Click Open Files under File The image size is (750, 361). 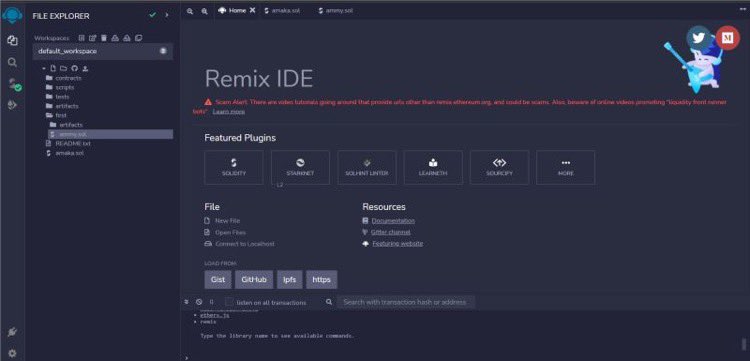pos(225,232)
